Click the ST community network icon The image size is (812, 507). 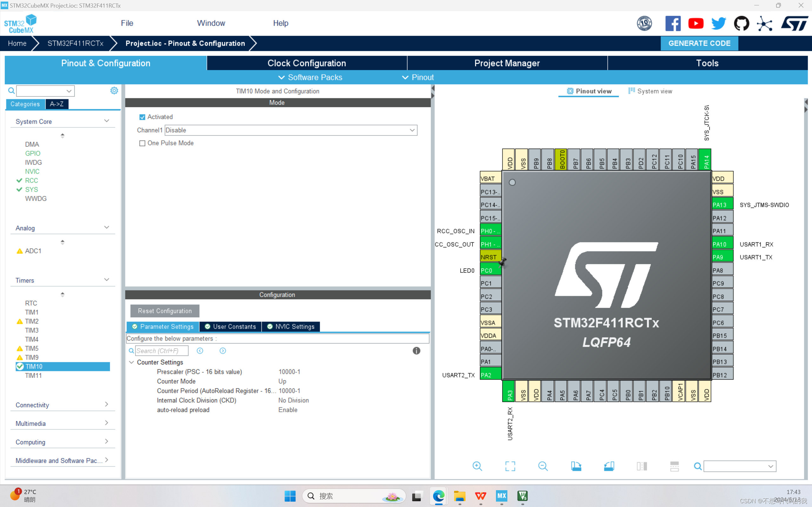(764, 24)
